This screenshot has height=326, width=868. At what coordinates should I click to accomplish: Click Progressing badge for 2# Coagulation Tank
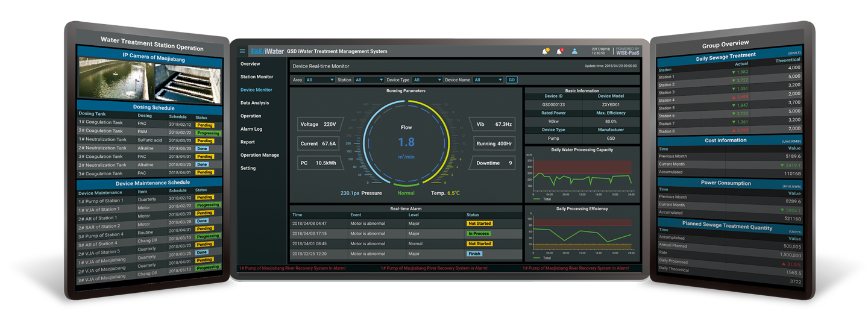pyautogui.click(x=209, y=133)
